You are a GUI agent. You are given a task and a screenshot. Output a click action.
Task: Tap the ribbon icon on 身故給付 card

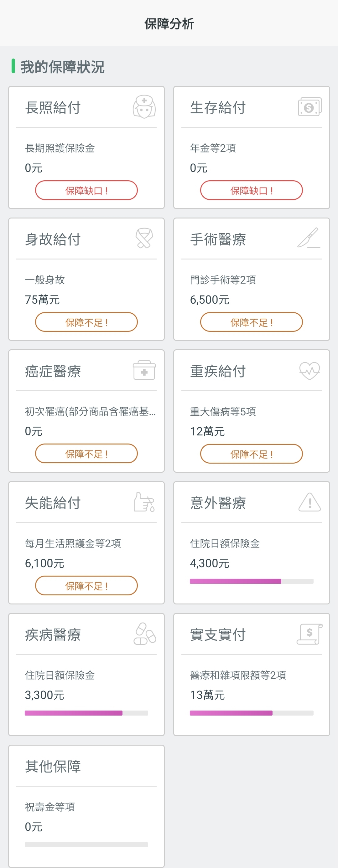(144, 238)
